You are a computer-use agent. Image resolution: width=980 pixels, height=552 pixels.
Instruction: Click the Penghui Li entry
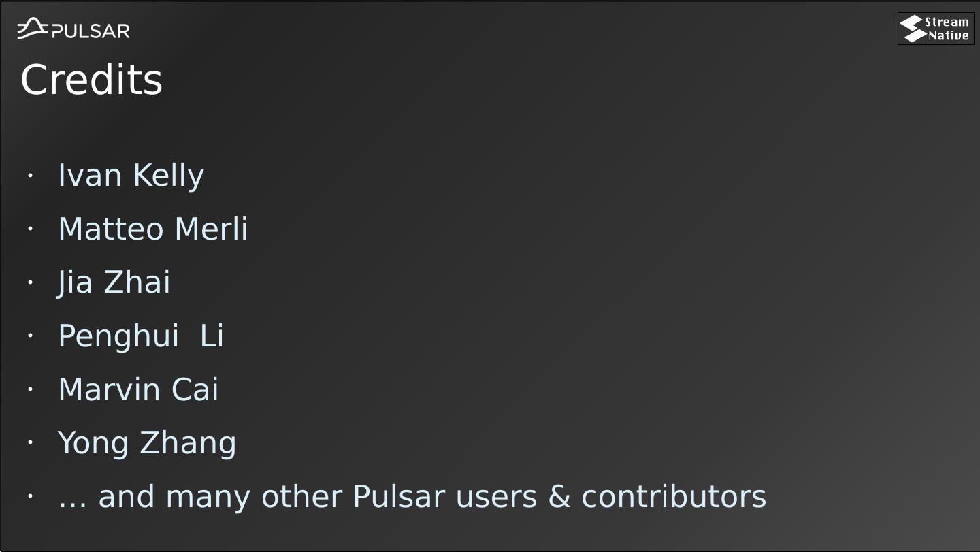tap(140, 336)
